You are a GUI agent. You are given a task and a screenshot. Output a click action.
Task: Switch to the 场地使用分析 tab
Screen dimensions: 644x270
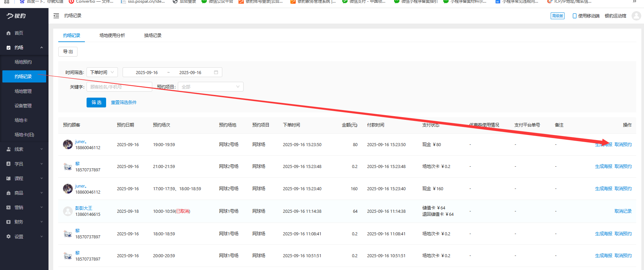coord(112,35)
